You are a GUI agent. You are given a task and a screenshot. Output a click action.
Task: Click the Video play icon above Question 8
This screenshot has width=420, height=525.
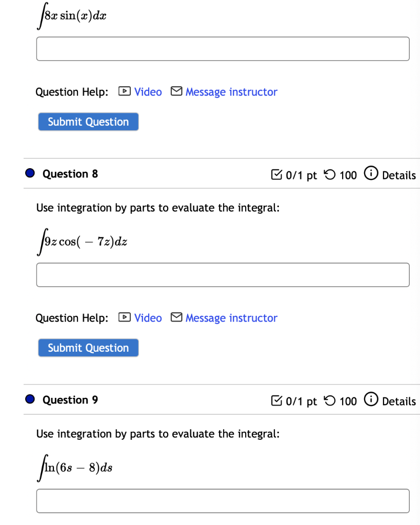coord(124,92)
